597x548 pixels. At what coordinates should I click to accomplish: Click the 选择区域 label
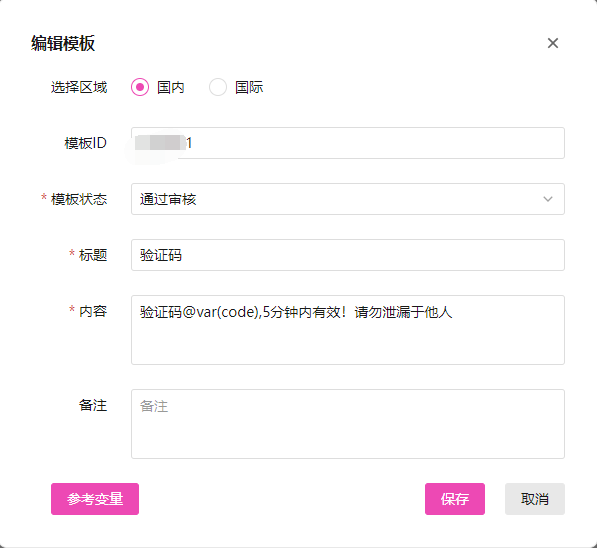point(79,87)
